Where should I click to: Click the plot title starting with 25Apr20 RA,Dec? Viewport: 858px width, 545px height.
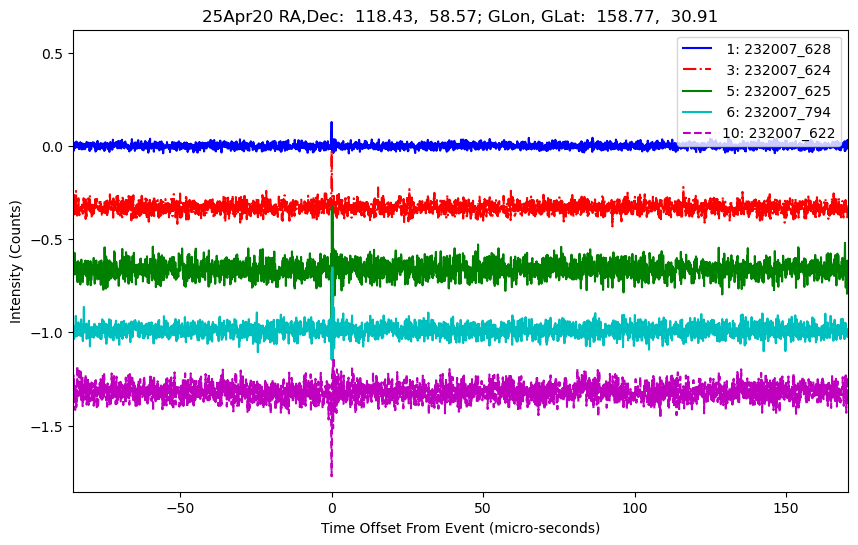point(460,16)
